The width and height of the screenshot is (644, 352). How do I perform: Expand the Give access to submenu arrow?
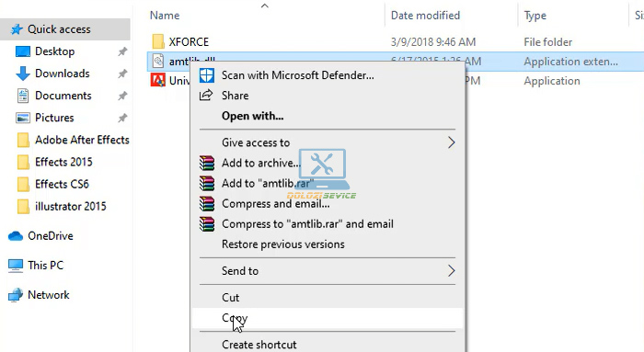click(452, 142)
